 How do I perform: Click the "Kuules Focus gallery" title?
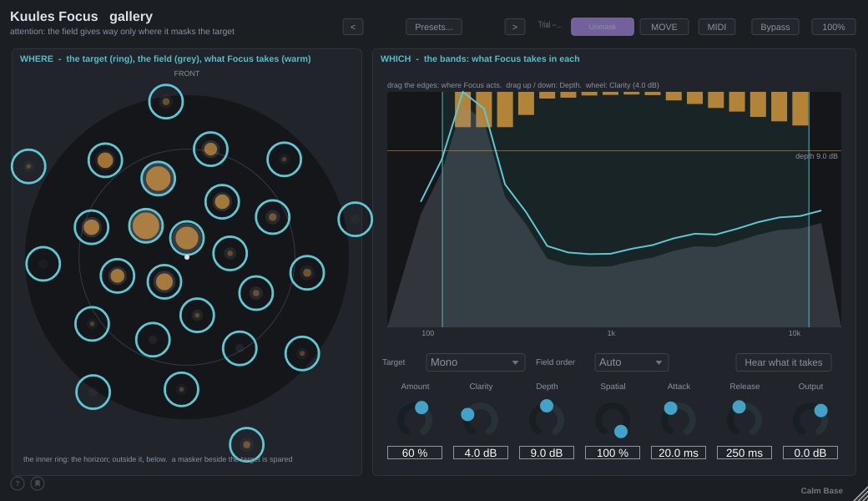[x=82, y=17]
